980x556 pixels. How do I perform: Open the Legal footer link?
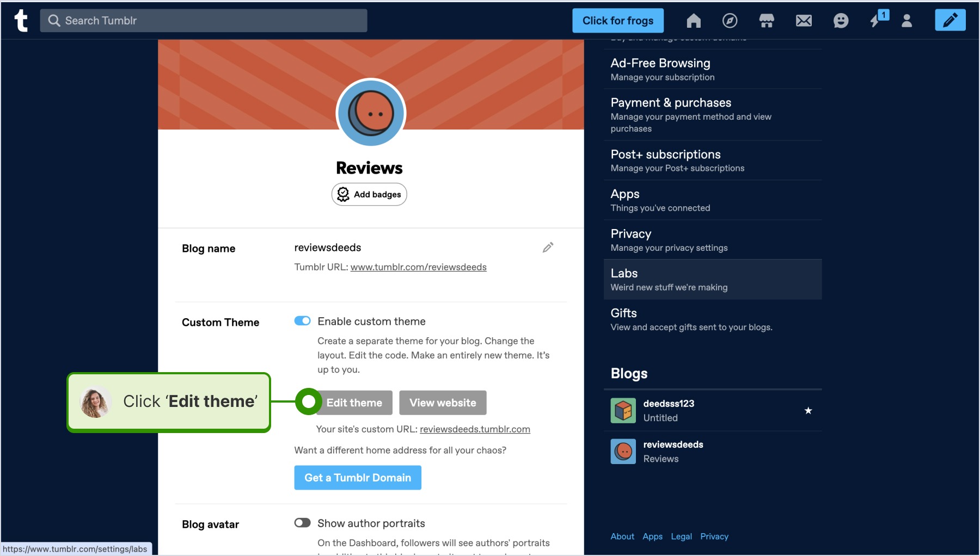[x=681, y=536]
